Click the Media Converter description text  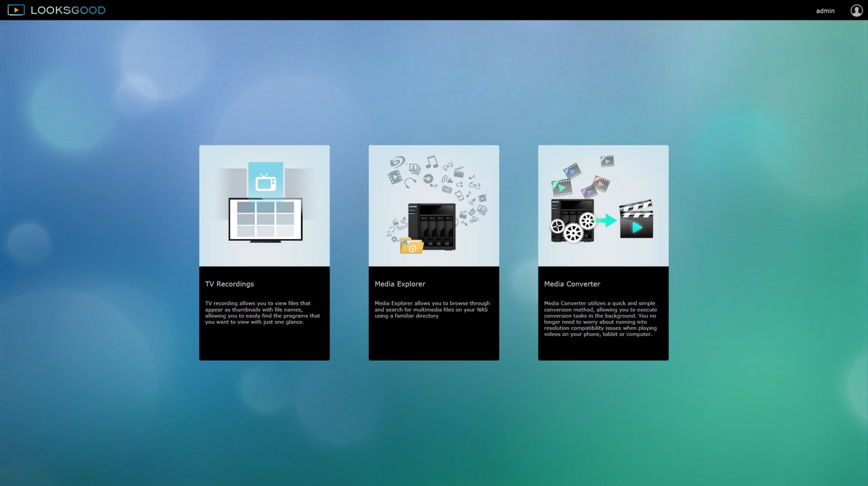click(601, 319)
